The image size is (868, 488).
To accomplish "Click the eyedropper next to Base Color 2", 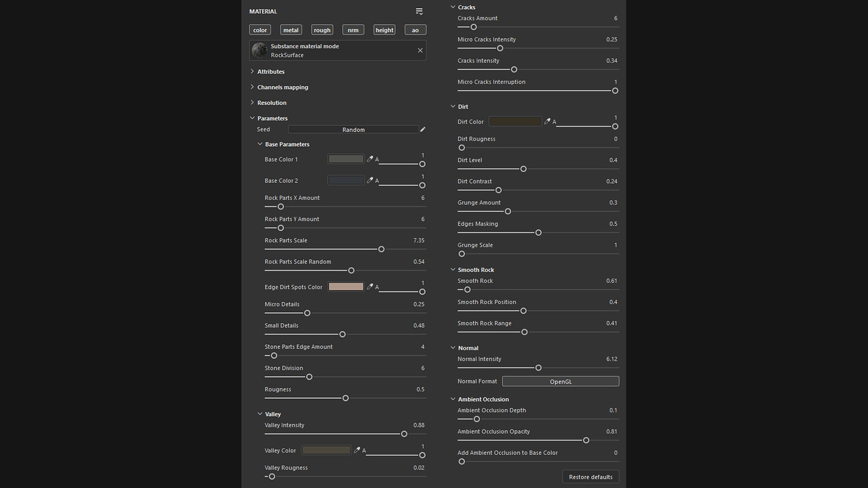I will click(370, 180).
